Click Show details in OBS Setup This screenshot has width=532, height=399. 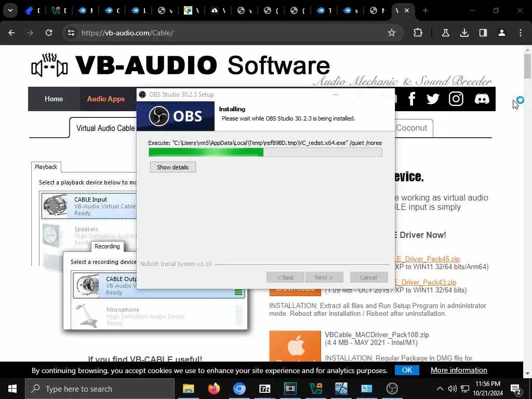pos(172,167)
